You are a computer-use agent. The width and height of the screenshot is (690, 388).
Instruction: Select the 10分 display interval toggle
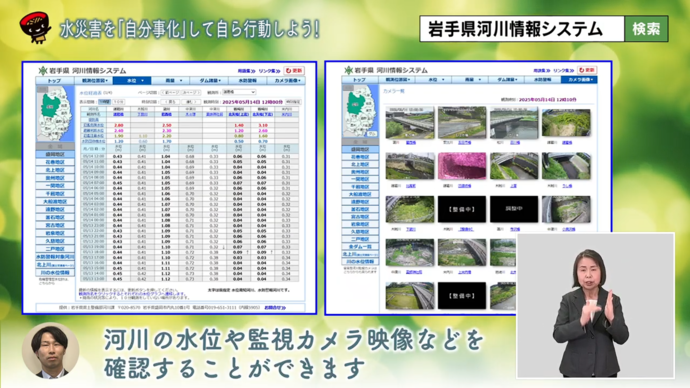pos(118,102)
